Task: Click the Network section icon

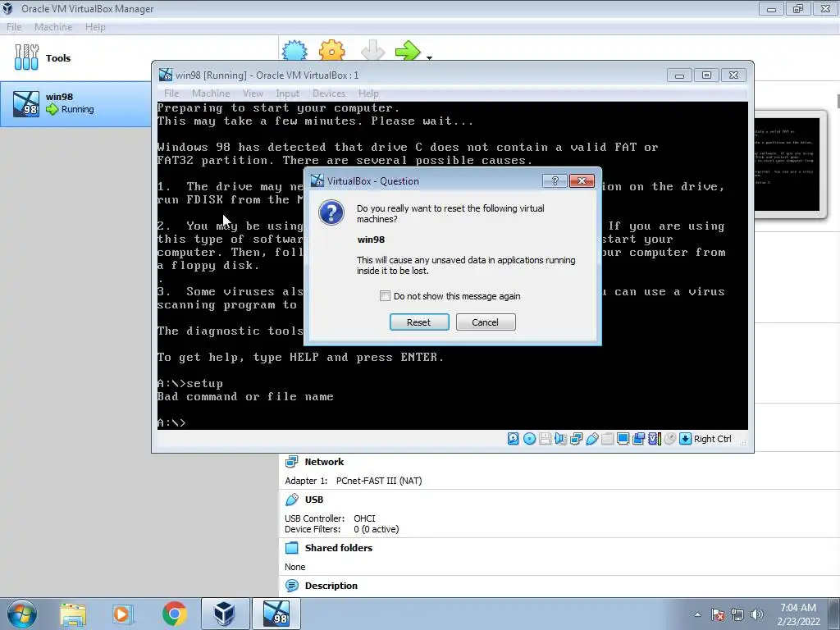Action: click(292, 461)
